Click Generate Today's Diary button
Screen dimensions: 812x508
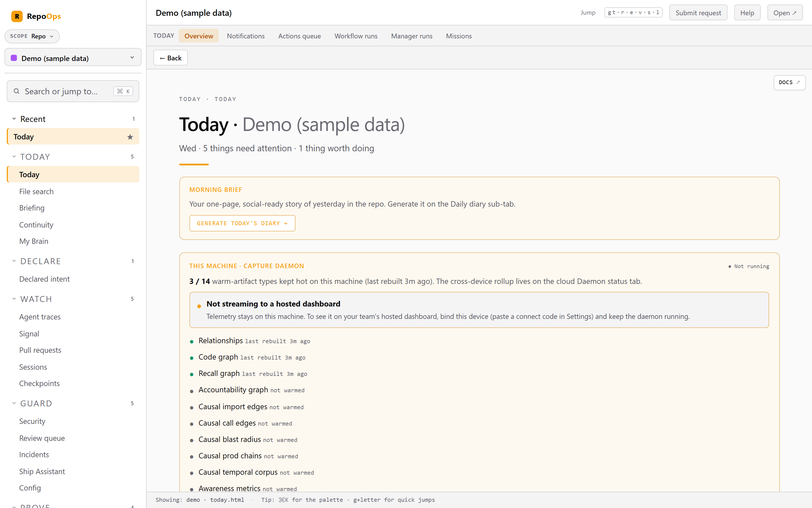point(242,223)
